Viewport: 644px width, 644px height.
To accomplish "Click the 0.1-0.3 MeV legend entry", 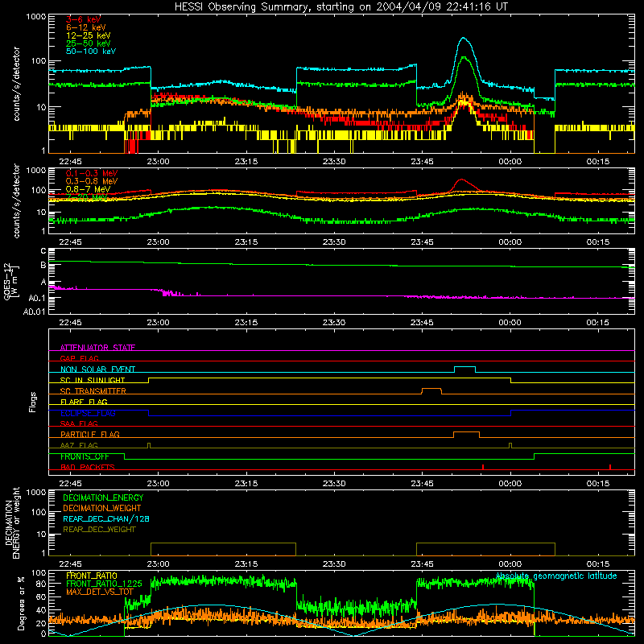I will (x=92, y=173).
